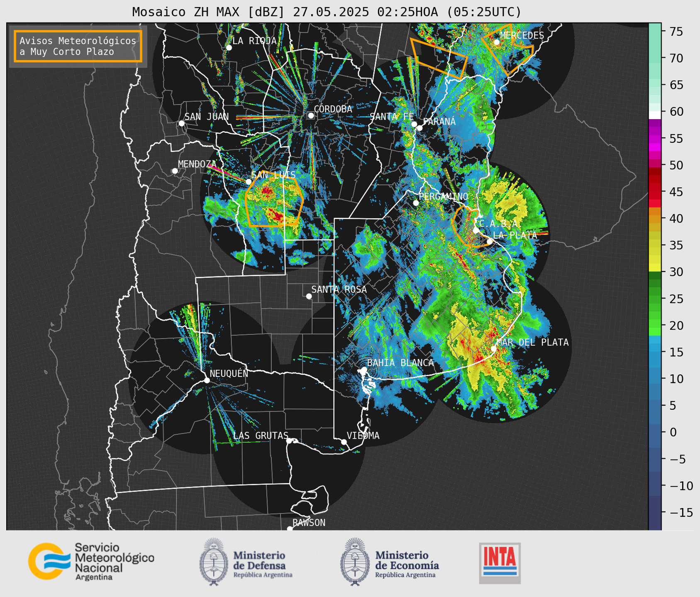Select the PARANÁ city marker
Screen dimensions: 700x597
420,128
